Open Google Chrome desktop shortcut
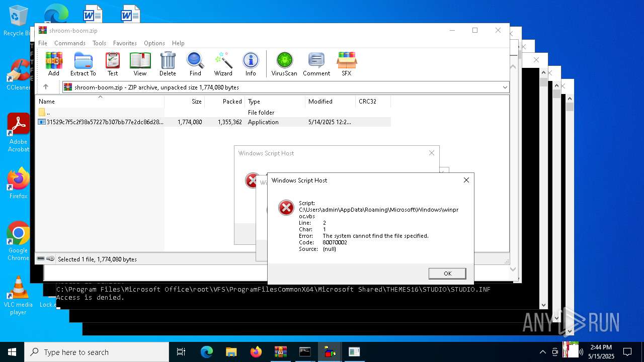This screenshot has width=644, height=362. point(18,241)
